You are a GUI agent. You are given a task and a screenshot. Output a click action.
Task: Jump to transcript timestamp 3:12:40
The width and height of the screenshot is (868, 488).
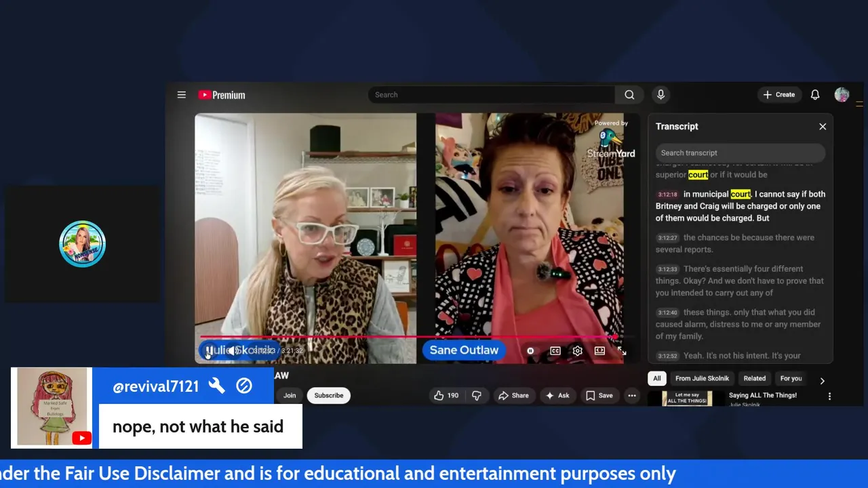667,312
